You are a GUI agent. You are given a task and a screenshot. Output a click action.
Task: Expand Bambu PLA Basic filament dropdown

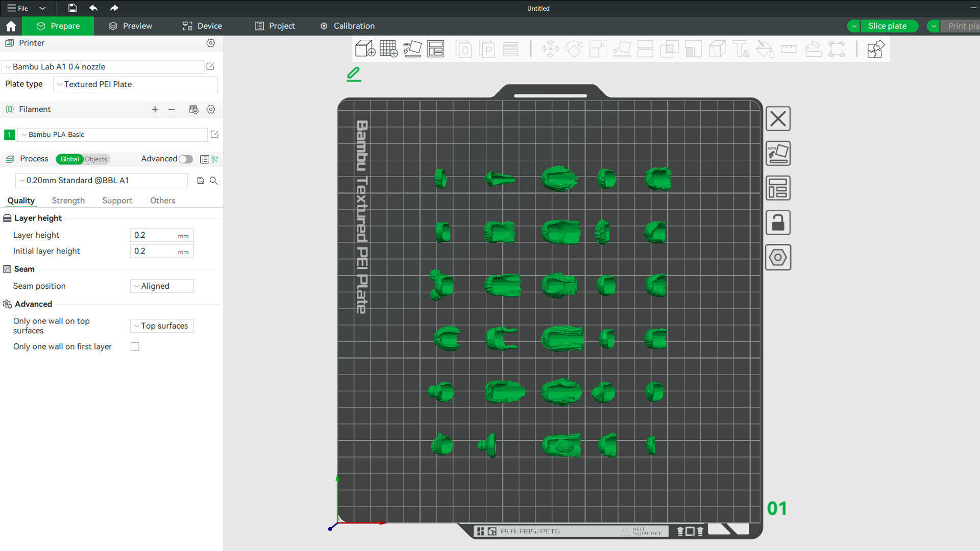tap(112, 135)
